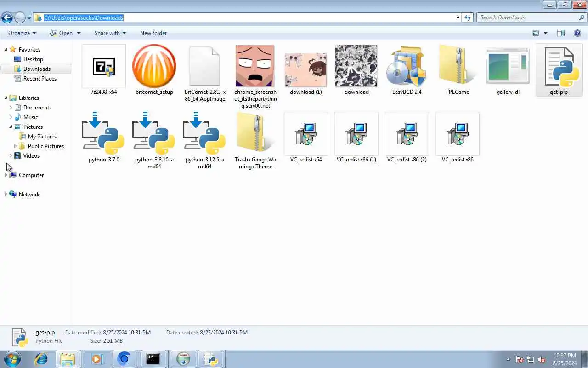Create a New folder
The image size is (588, 368).
tap(153, 33)
